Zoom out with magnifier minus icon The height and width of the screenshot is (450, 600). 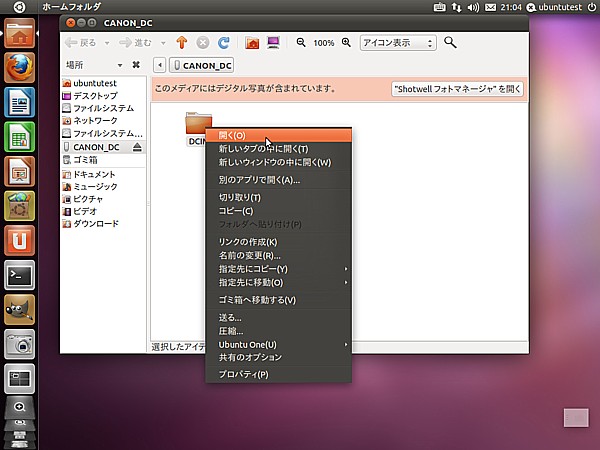[301, 42]
